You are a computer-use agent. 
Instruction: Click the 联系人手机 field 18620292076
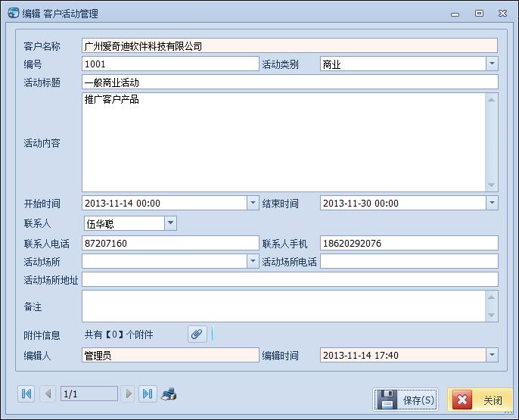[409, 243]
